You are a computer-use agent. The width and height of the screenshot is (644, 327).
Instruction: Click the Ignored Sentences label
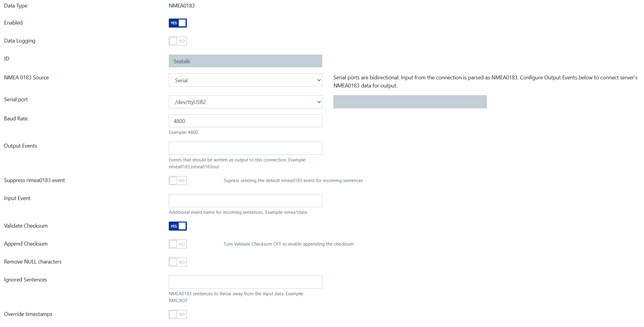click(x=25, y=280)
